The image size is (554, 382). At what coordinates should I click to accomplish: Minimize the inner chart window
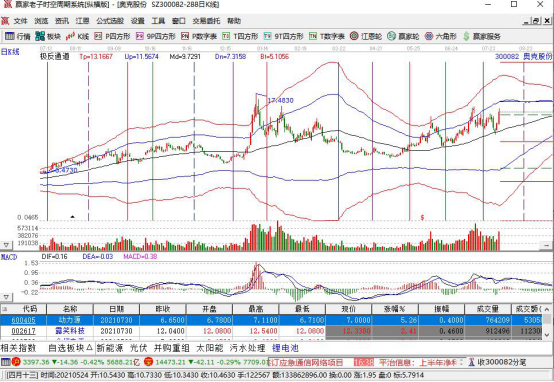point(526,21)
